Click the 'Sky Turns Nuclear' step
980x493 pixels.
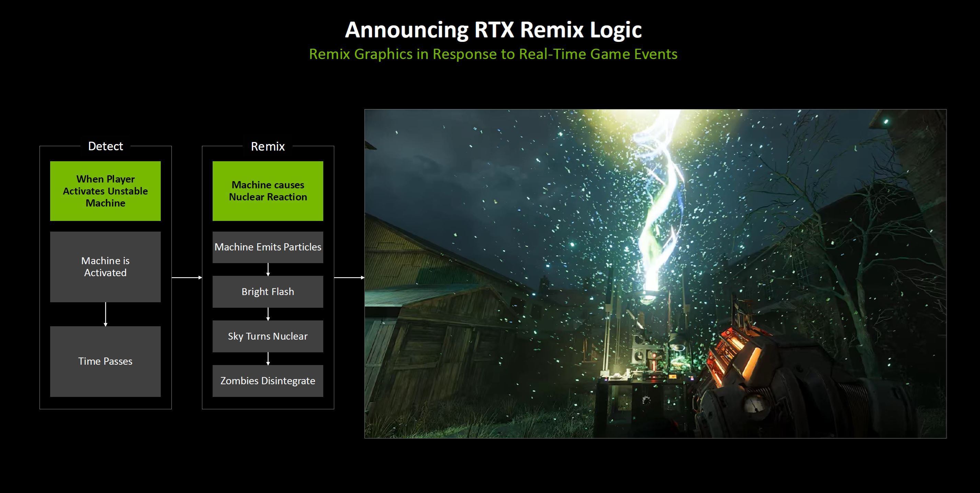coord(268,336)
